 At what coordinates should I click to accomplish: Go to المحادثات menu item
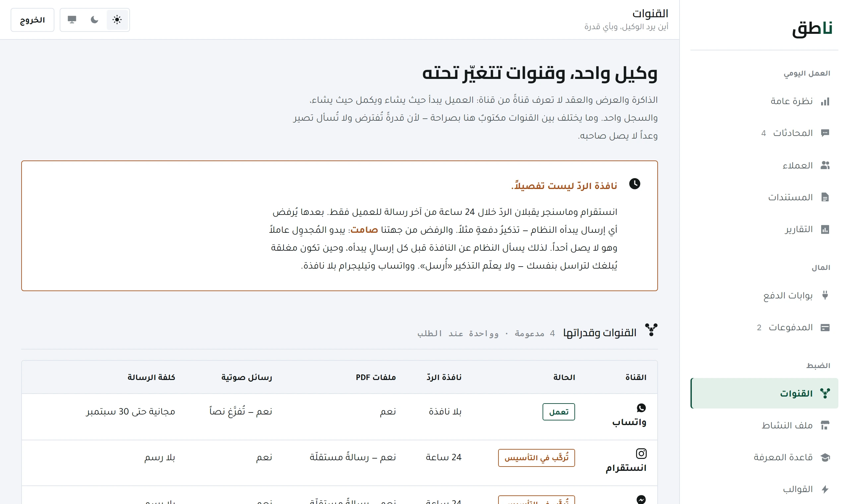coord(764,133)
